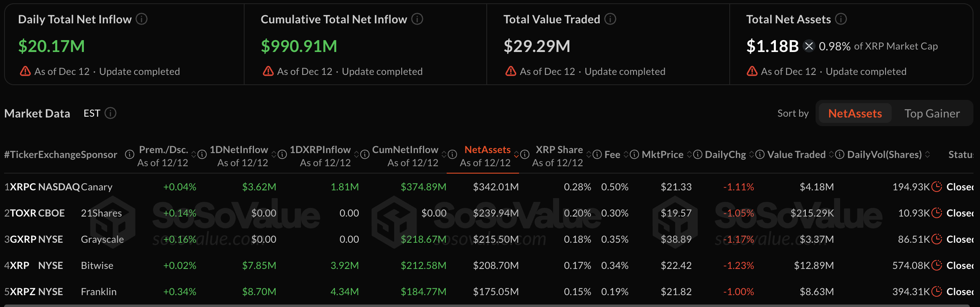Click the Daily Total Net Inflow info icon
This screenshot has height=307, width=980.
142,19
